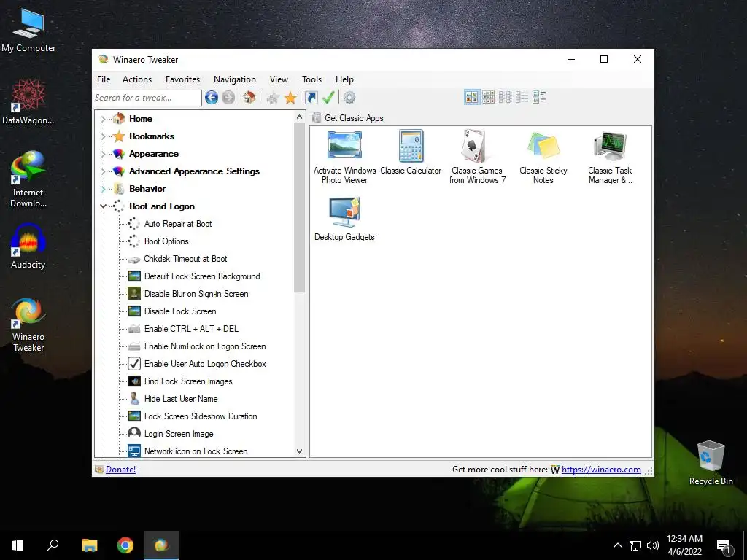Open bookmarks with the gold star toolbar icon

pos(290,98)
